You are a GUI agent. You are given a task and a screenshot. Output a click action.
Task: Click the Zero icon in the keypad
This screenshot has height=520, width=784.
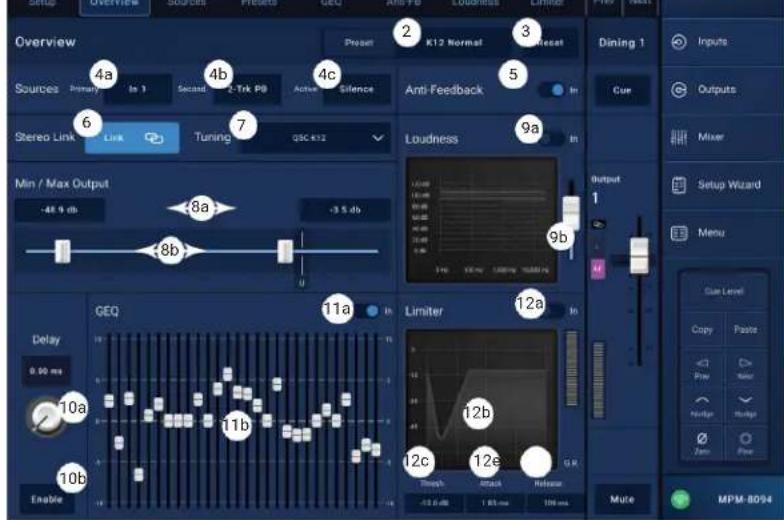tap(702, 438)
